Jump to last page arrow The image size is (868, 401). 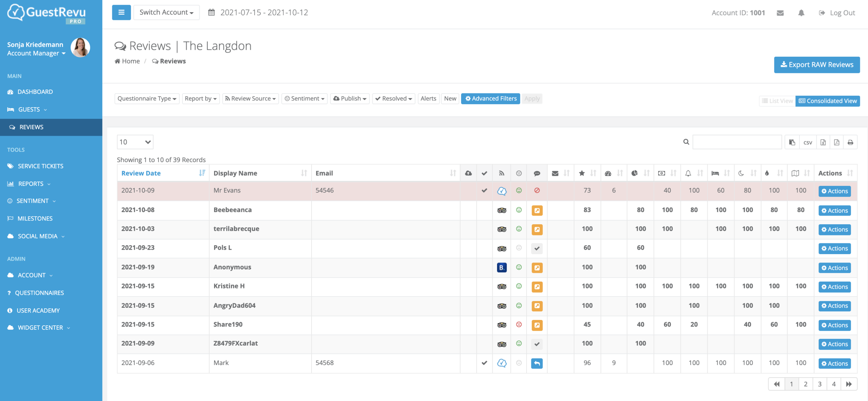click(849, 384)
